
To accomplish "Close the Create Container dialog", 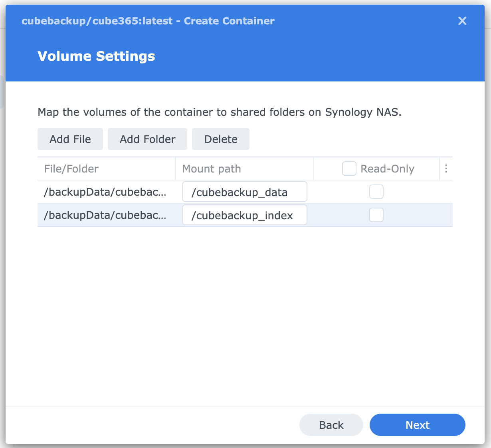I will coord(462,21).
